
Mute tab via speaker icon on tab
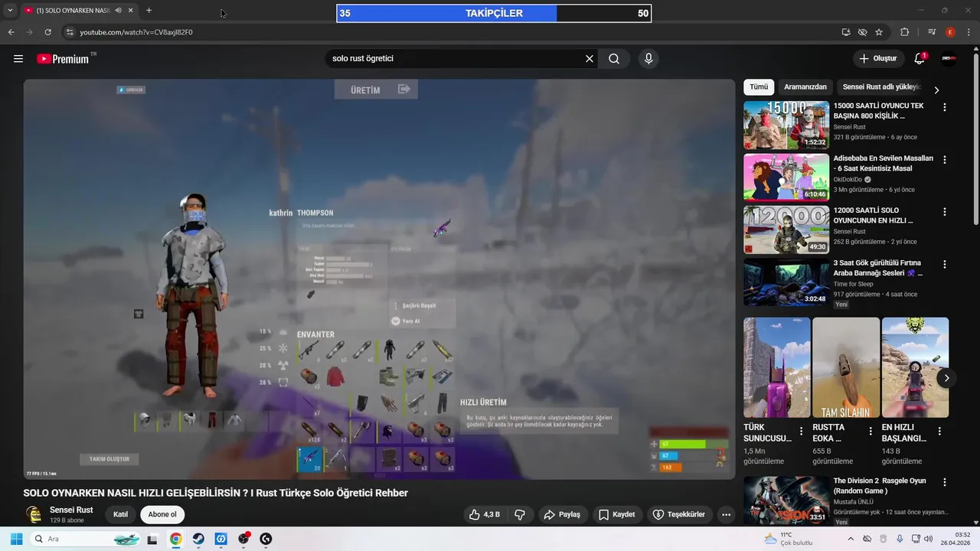119,11
